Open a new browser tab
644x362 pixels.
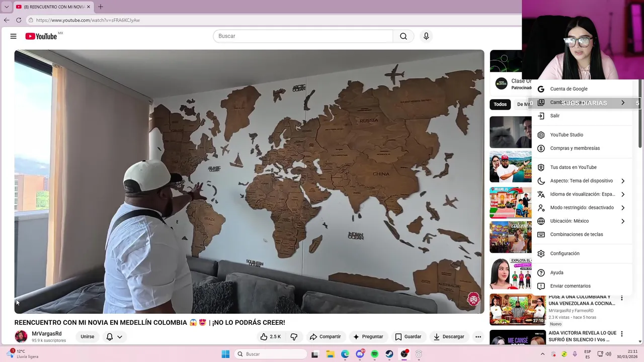[100, 7]
